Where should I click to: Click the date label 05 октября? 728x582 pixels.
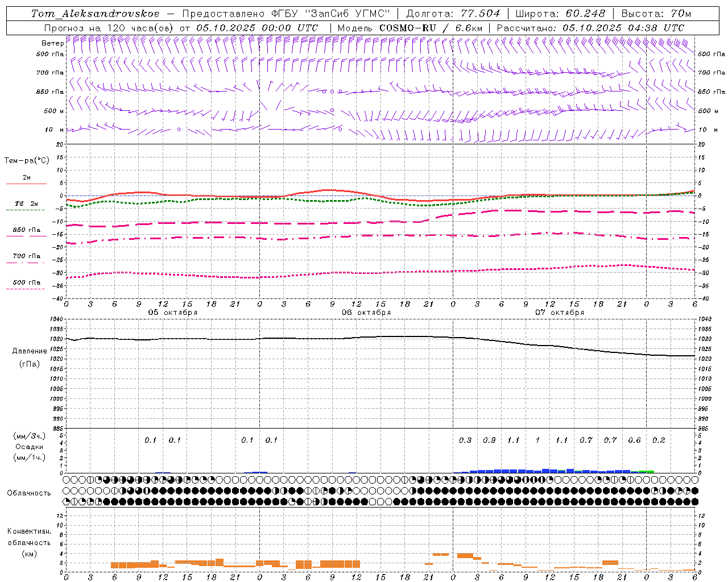point(173,313)
